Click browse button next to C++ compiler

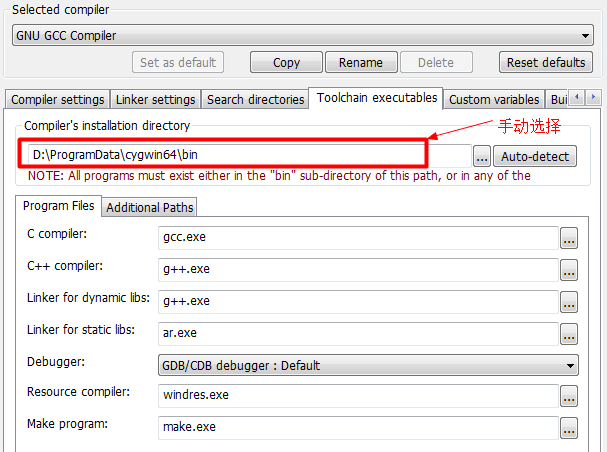[569, 270]
